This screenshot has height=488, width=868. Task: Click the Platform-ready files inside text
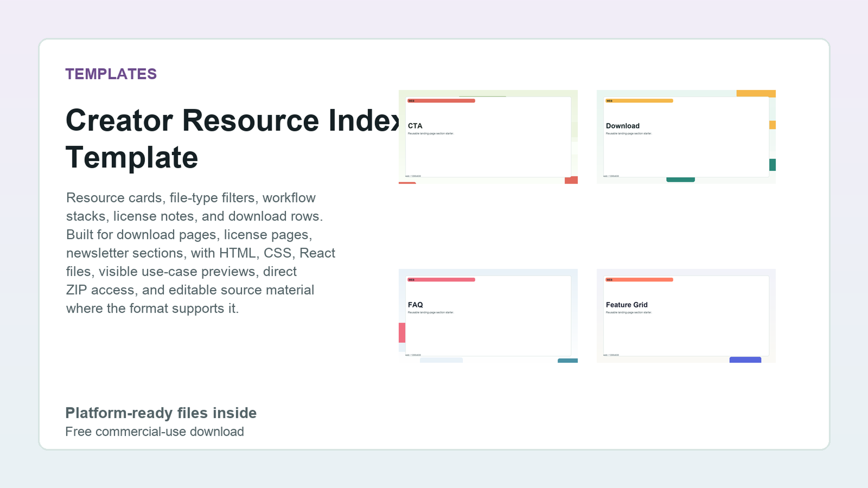[161, 413]
